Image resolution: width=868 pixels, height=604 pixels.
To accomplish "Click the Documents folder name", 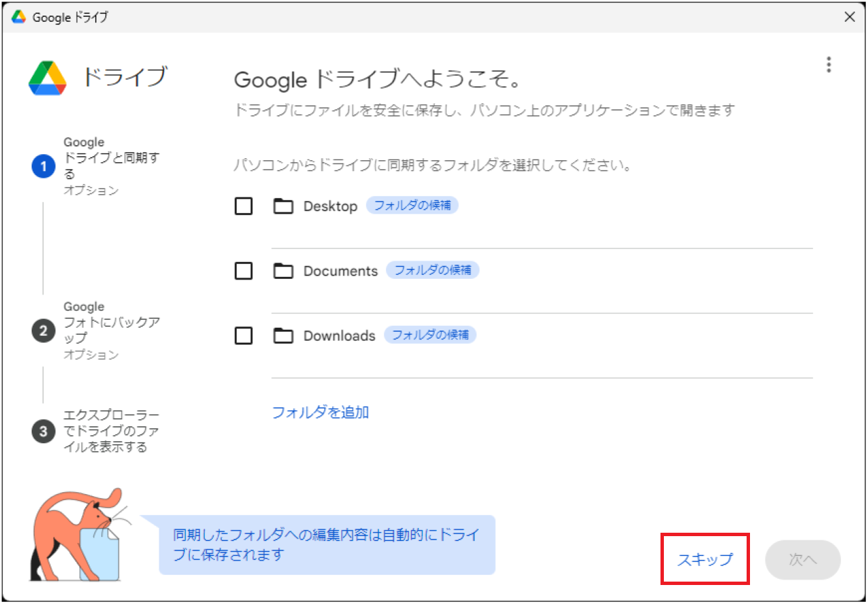I will click(340, 271).
